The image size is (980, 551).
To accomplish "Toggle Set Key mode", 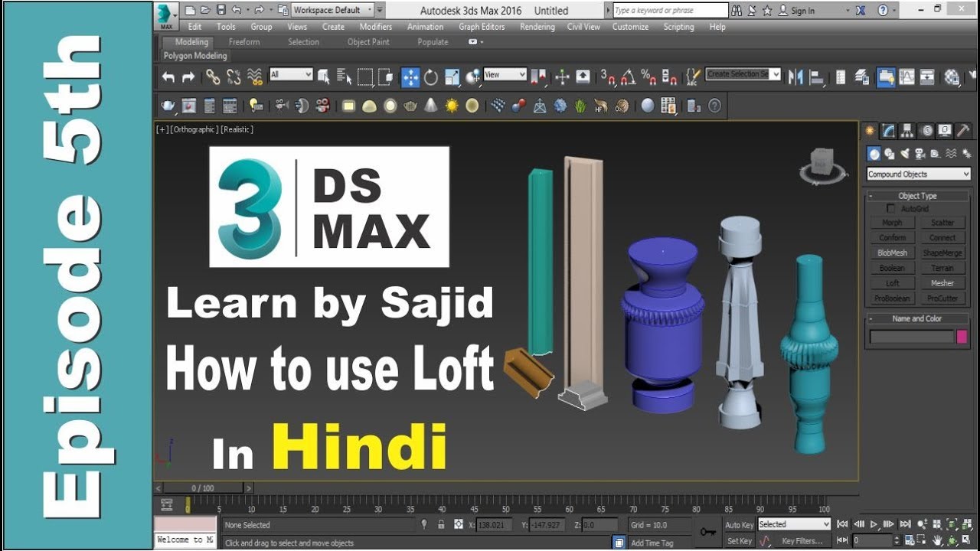I will pyautogui.click(x=739, y=541).
